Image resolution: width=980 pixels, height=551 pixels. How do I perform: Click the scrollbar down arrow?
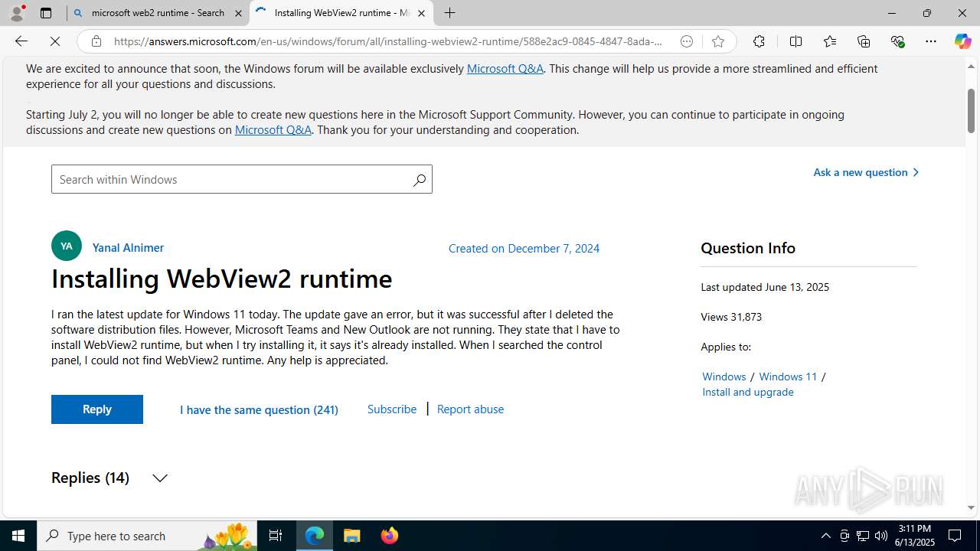971,507
